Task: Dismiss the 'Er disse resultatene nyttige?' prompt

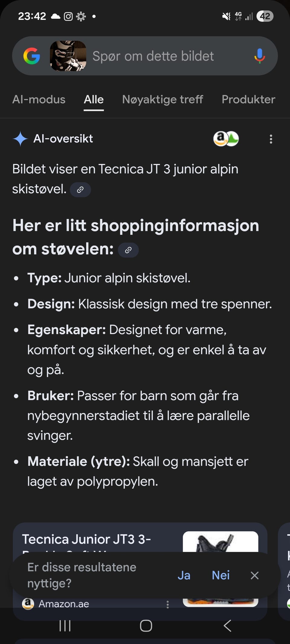Action: click(x=255, y=575)
